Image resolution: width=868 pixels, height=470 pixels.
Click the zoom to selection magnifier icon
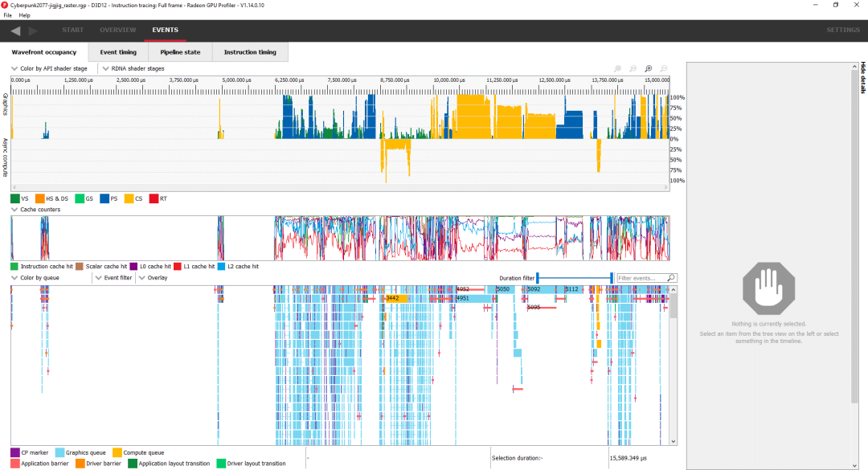point(618,68)
